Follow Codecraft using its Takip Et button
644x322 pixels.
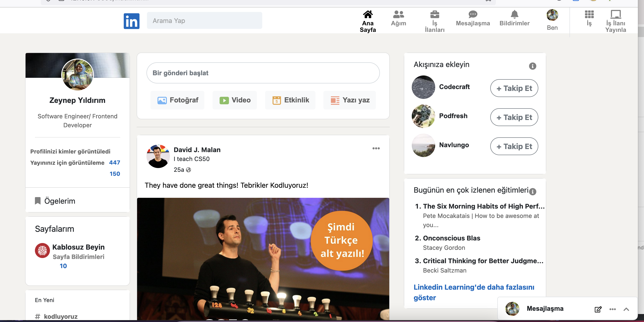514,88
